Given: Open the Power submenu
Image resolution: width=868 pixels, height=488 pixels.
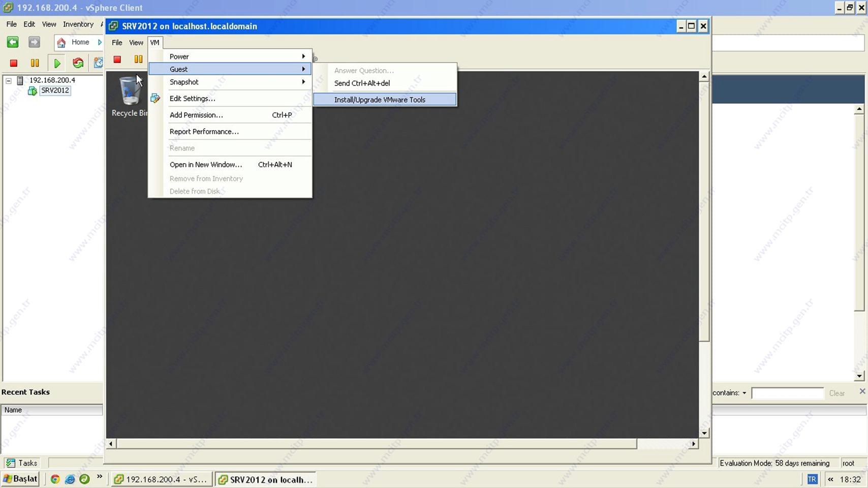Looking at the screenshot, I should click(x=230, y=56).
